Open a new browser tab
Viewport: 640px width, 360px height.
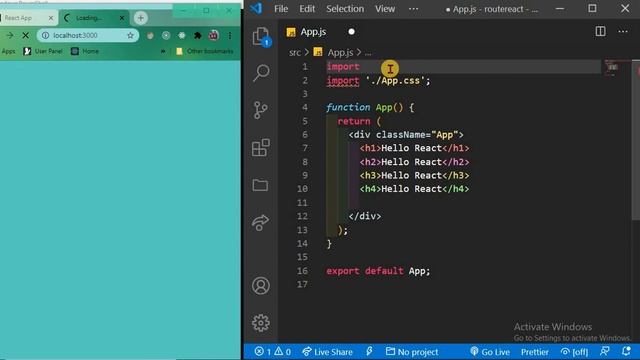click(140, 18)
